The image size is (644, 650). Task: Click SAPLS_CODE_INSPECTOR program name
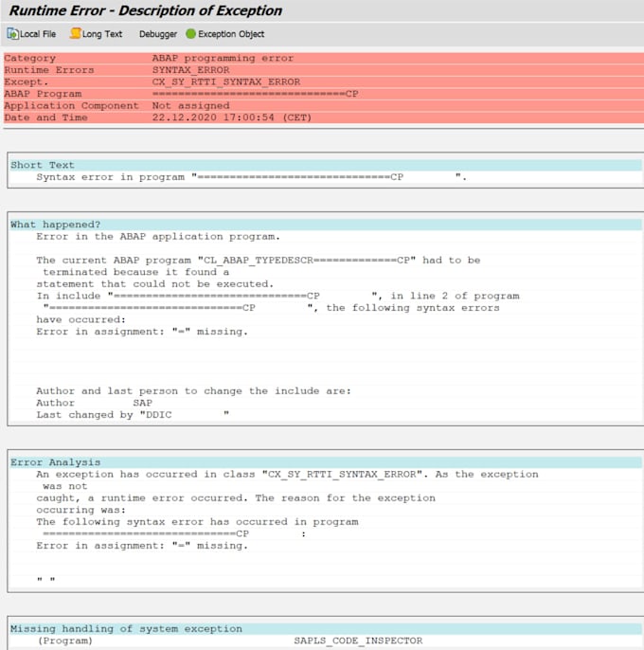[358, 641]
